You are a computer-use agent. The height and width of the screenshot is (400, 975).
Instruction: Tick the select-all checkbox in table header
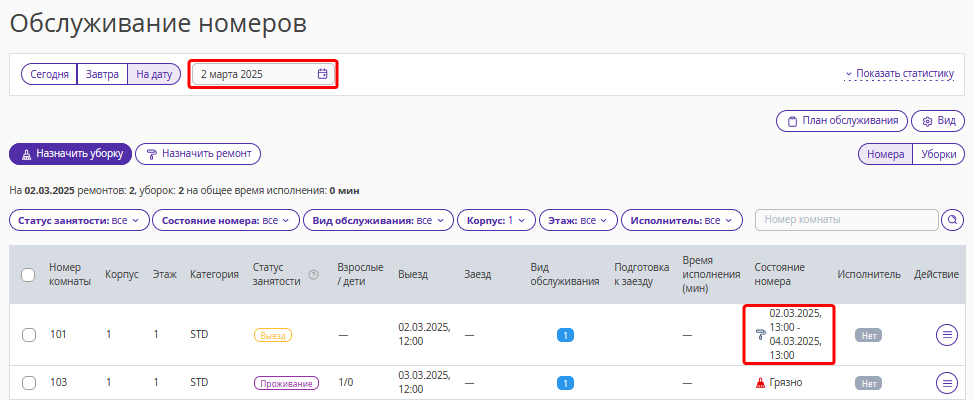click(x=28, y=274)
